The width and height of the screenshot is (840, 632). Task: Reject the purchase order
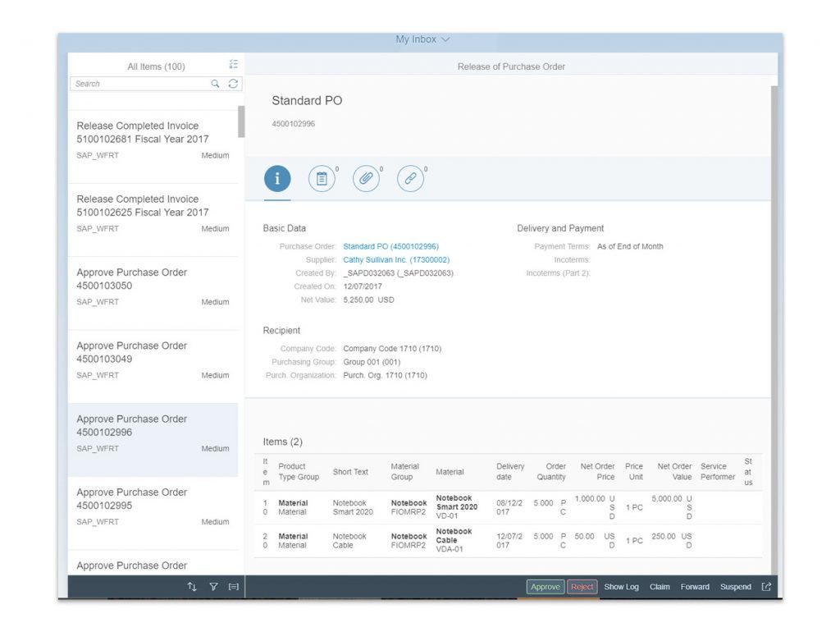pos(582,587)
